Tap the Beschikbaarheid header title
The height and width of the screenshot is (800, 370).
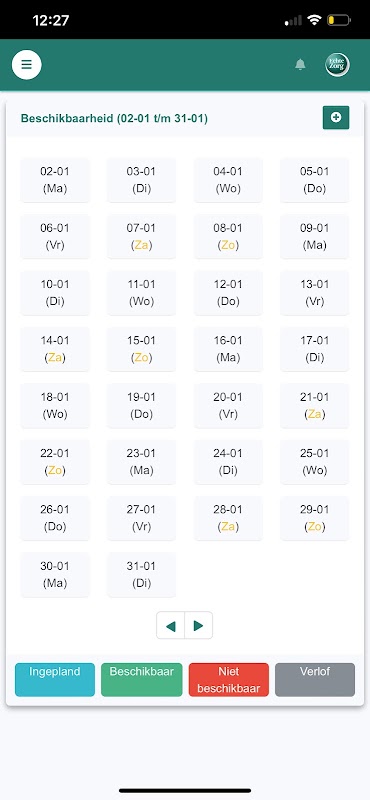(x=114, y=119)
